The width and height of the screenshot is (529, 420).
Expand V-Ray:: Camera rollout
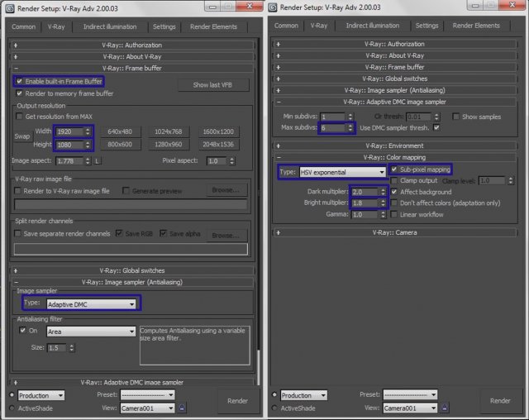(x=394, y=232)
